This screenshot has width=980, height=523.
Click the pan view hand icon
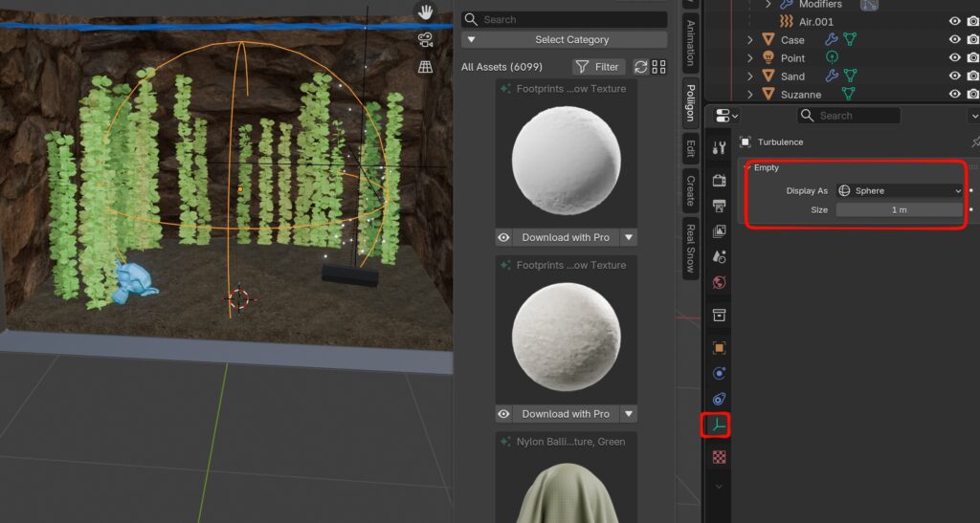(x=425, y=12)
